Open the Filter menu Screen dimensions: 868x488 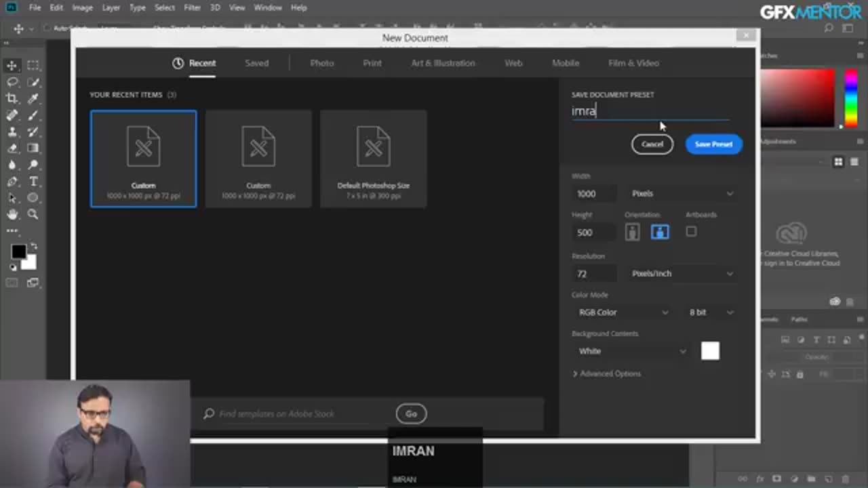[192, 7]
